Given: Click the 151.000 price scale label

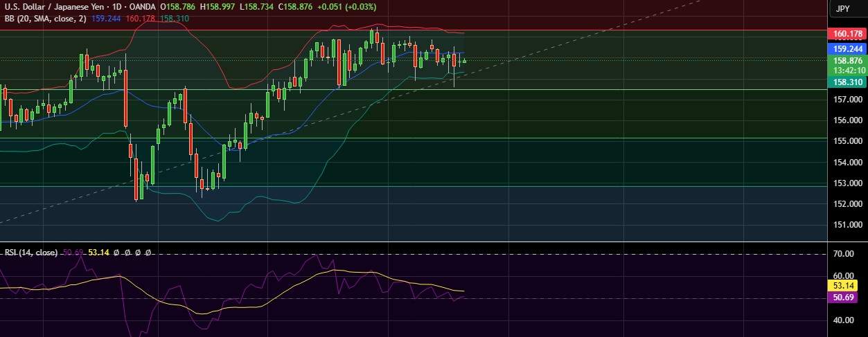Looking at the screenshot, I should [847, 226].
